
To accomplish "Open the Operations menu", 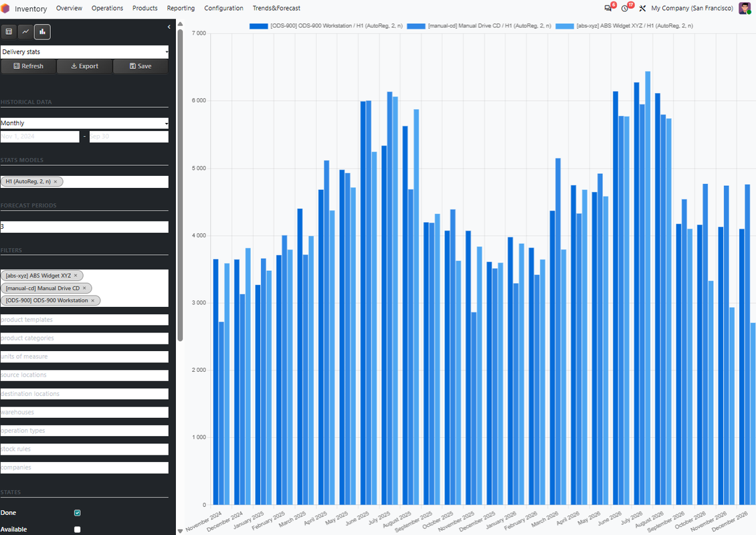I will (108, 8).
